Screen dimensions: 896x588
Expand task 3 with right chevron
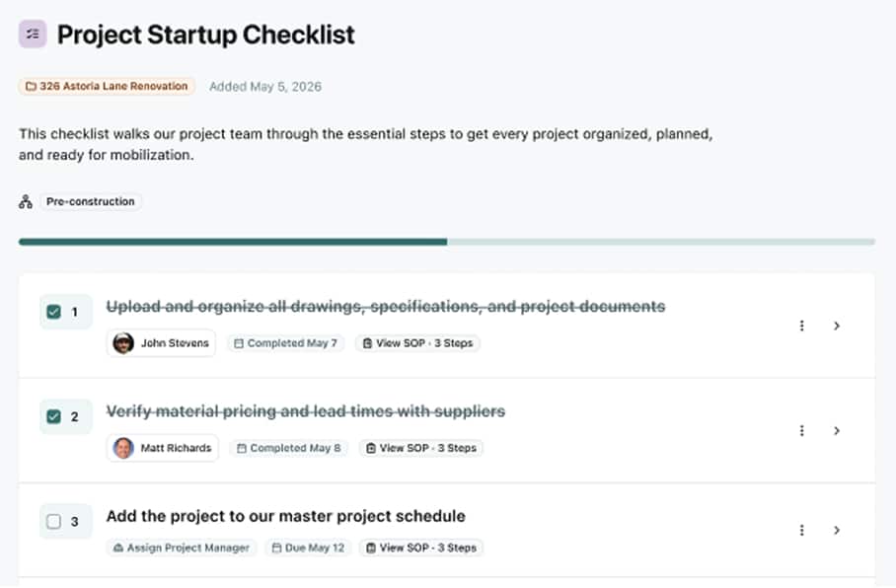837,531
